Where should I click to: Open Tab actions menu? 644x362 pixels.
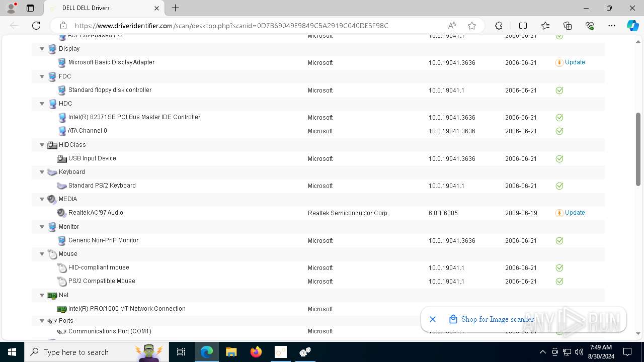pyautogui.click(x=30, y=8)
